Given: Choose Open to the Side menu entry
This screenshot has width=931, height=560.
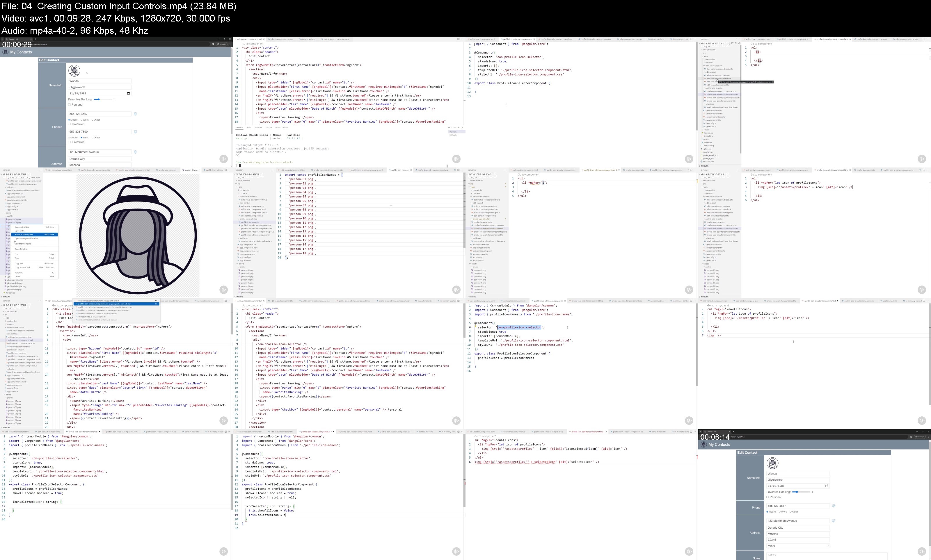Looking at the screenshot, I should click(x=34, y=227).
